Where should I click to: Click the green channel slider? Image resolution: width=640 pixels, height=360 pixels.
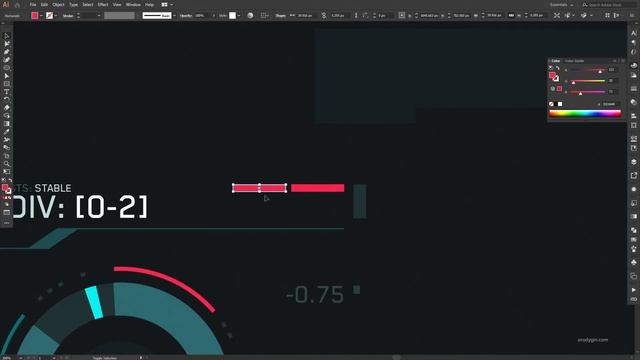coord(587,81)
